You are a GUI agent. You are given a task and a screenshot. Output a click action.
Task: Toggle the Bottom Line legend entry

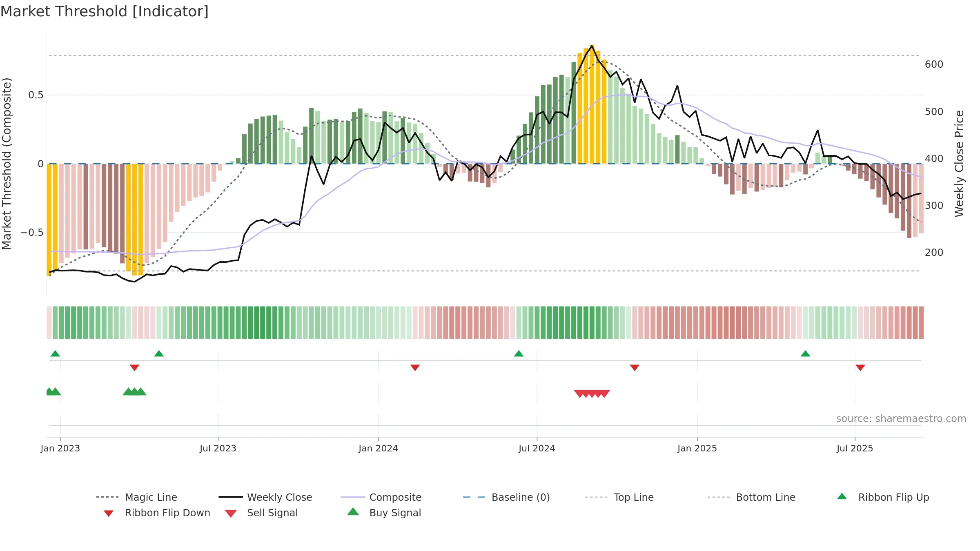[x=751, y=497]
